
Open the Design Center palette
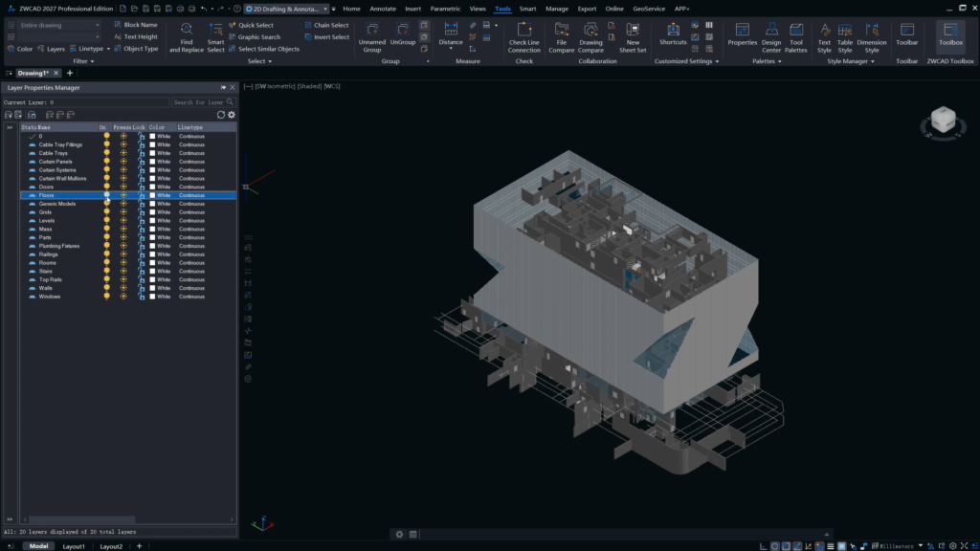coord(771,37)
